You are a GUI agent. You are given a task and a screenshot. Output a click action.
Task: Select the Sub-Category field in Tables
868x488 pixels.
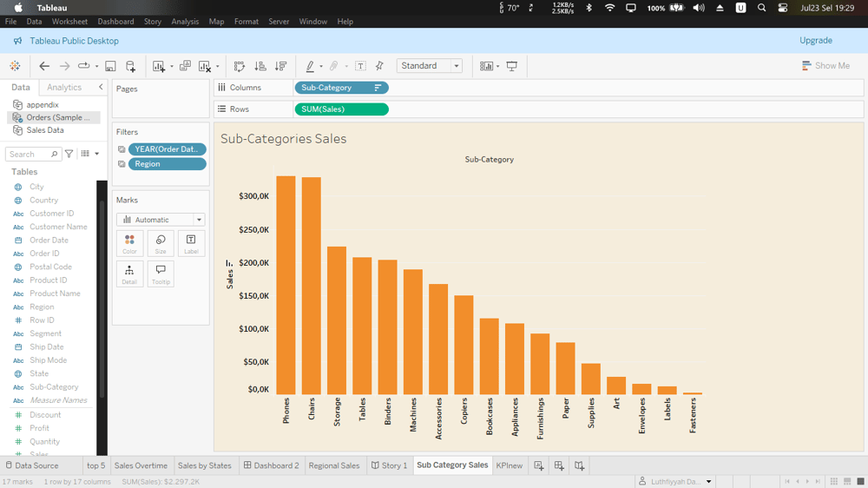point(54,387)
